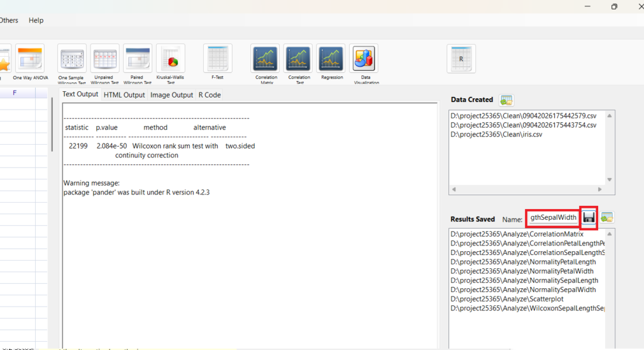Image resolution: width=644 pixels, height=350 pixels.
Task: Click the result Name input field
Action: click(x=552, y=218)
